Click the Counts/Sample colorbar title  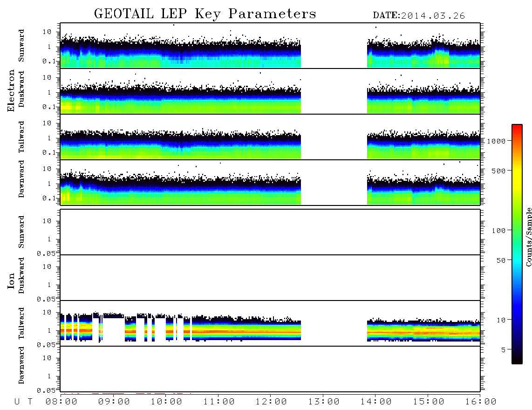pos(529,237)
